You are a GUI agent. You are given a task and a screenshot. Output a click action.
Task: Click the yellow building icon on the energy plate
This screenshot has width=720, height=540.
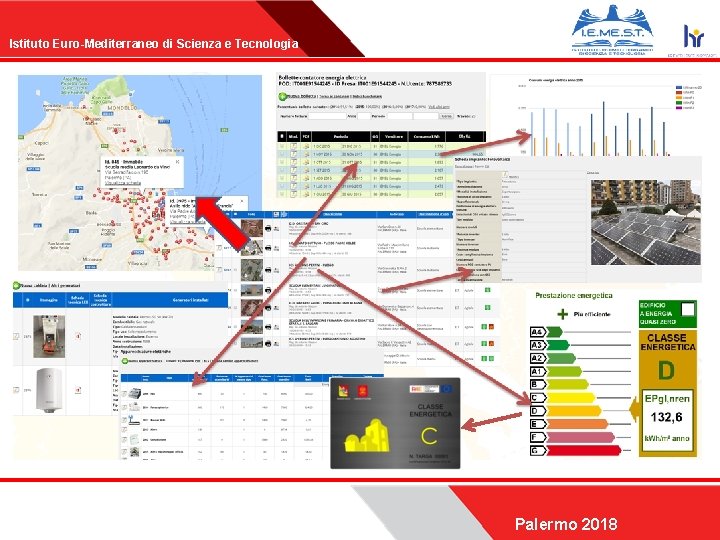[367, 435]
